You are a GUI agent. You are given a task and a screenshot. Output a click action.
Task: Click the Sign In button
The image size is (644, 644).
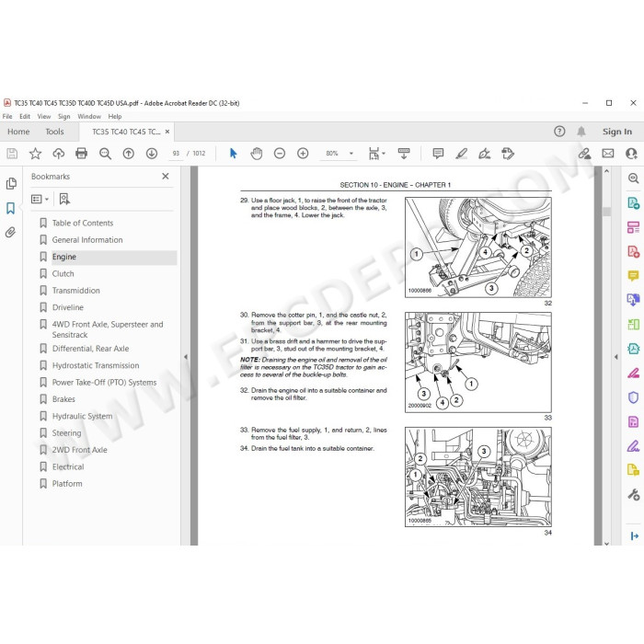tap(617, 132)
